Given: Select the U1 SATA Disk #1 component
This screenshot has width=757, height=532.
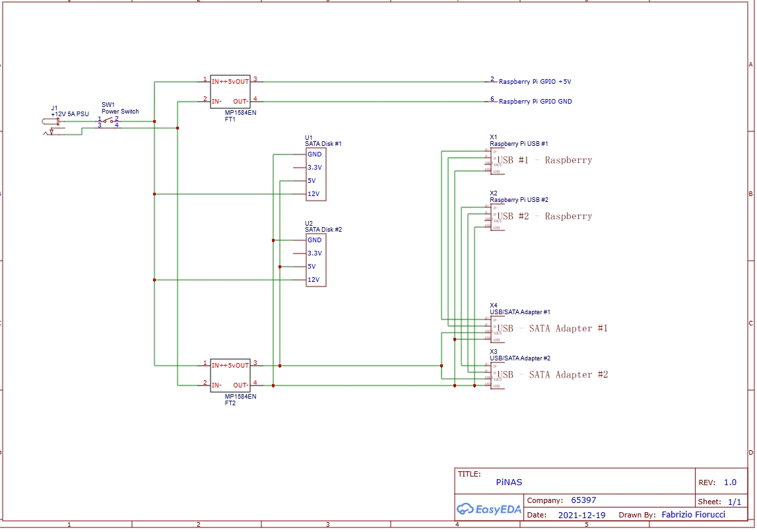Looking at the screenshot, I should pos(315,174).
